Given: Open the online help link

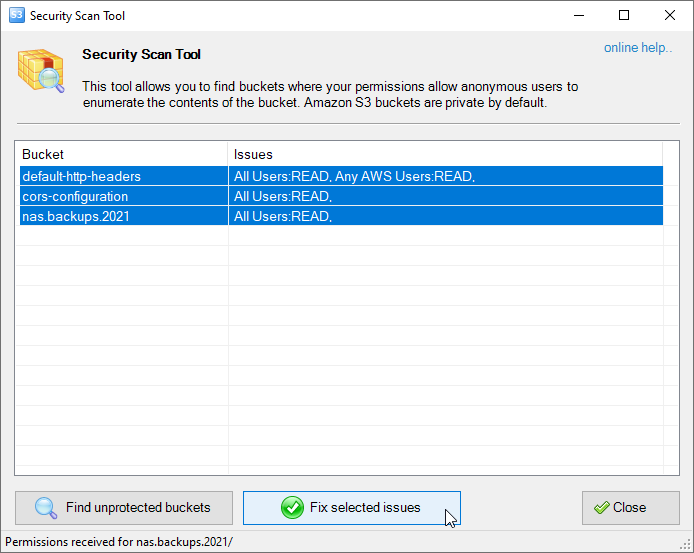Looking at the screenshot, I should click(638, 47).
